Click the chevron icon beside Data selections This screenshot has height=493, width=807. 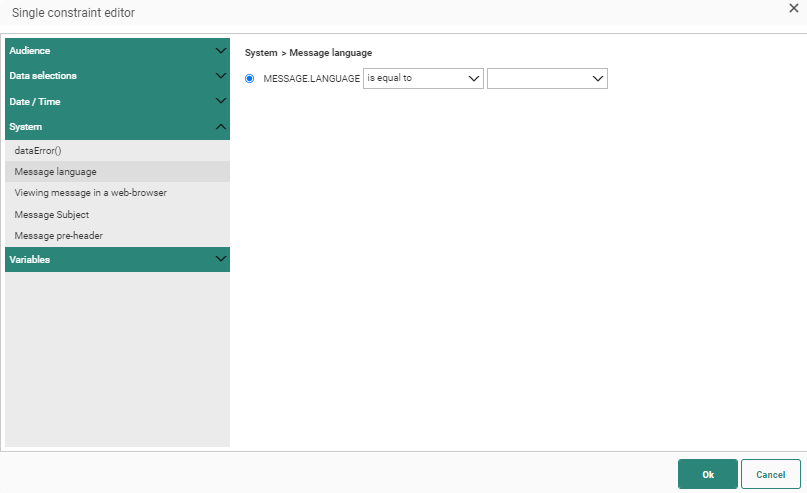tap(221, 76)
